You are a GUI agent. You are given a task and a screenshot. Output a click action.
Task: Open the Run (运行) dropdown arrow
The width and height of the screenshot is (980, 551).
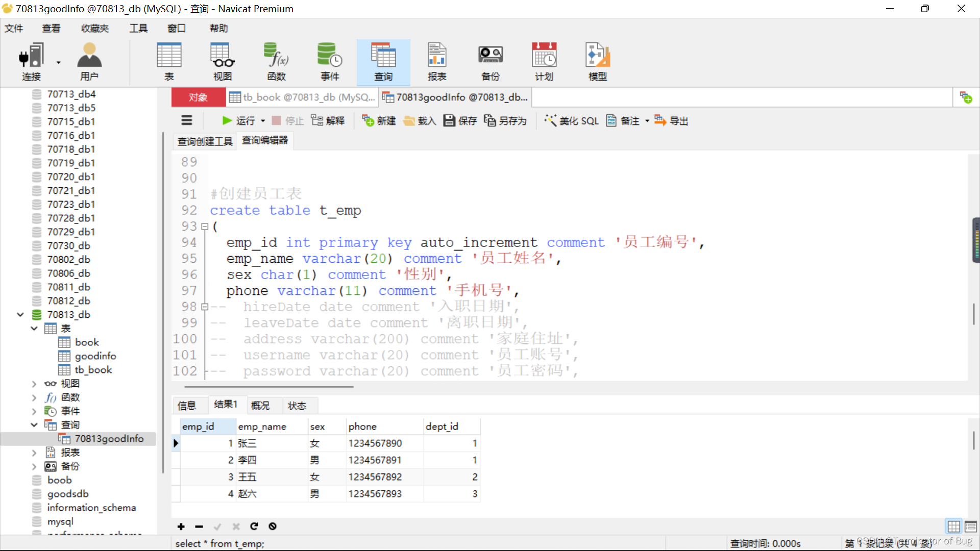[x=263, y=121]
